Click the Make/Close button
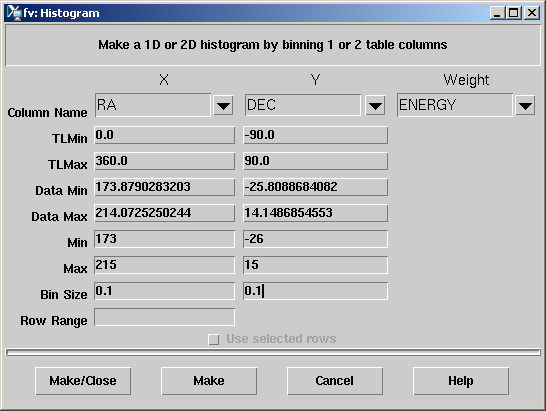The width and height of the screenshot is (546, 411). (83, 381)
